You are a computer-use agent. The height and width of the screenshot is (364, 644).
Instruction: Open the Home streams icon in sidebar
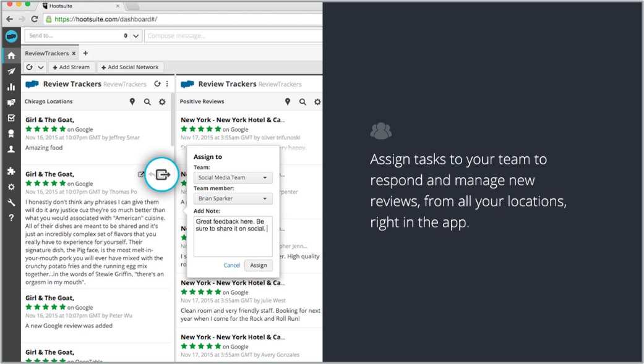(x=11, y=56)
